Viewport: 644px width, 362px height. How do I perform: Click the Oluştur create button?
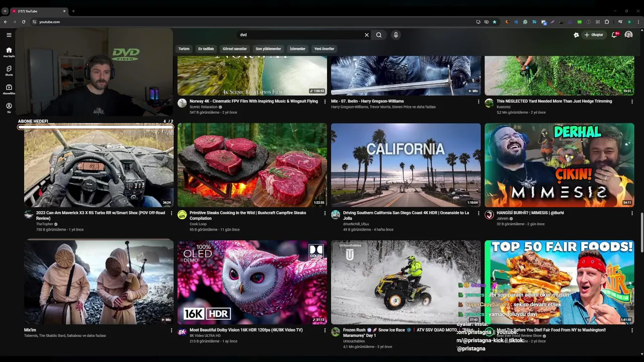(x=594, y=35)
